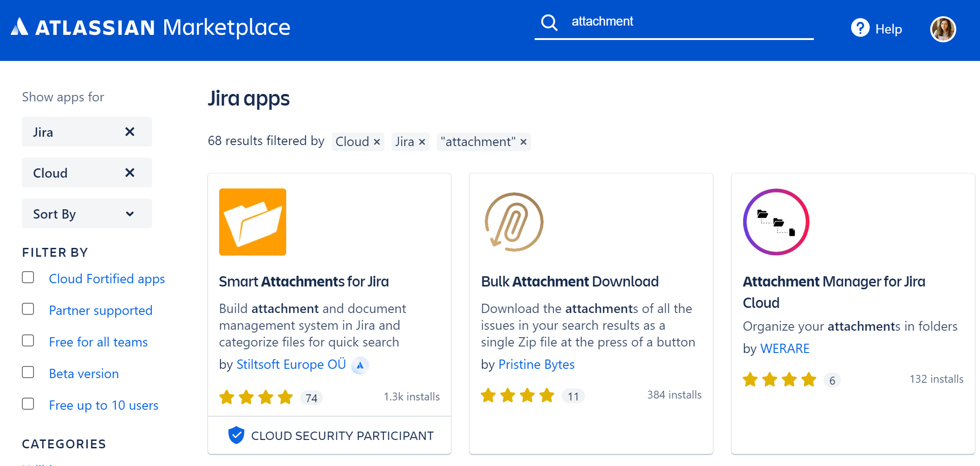Image resolution: width=980 pixels, height=466 pixels.
Task: Click the Atlassian Marketplace logo
Action: pyautogui.click(x=151, y=27)
